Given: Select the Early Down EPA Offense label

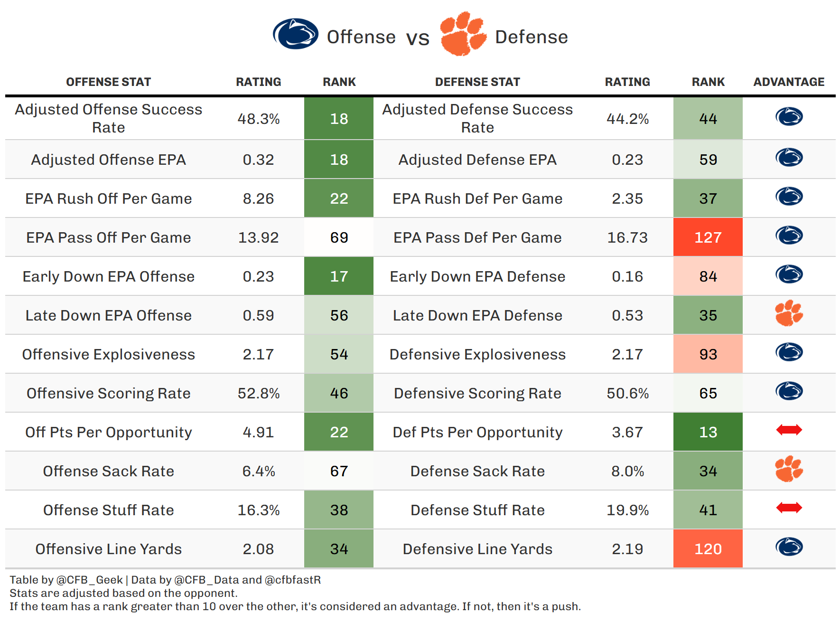Looking at the screenshot, I should [108, 276].
